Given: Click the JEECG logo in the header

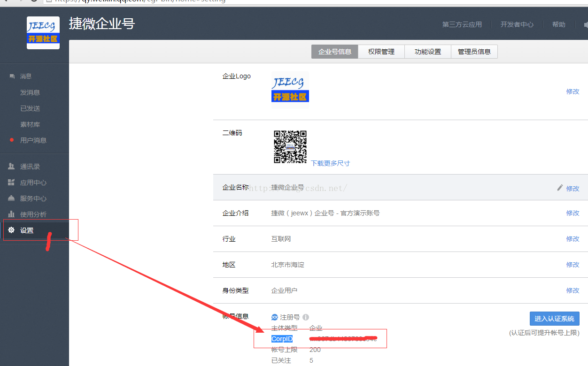Looking at the screenshot, I should (43, 33).
